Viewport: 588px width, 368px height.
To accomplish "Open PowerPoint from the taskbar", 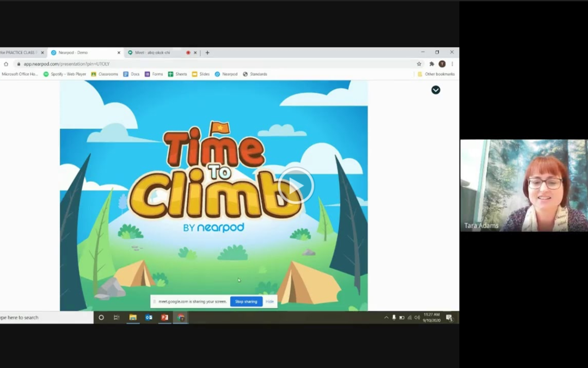I will 164,317.
